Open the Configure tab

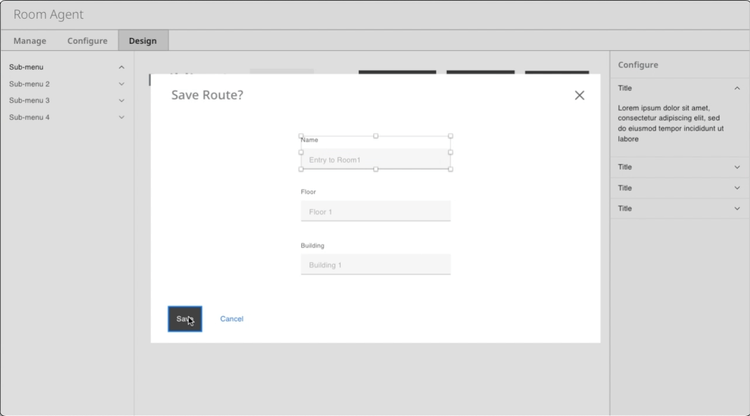[87, 41]
